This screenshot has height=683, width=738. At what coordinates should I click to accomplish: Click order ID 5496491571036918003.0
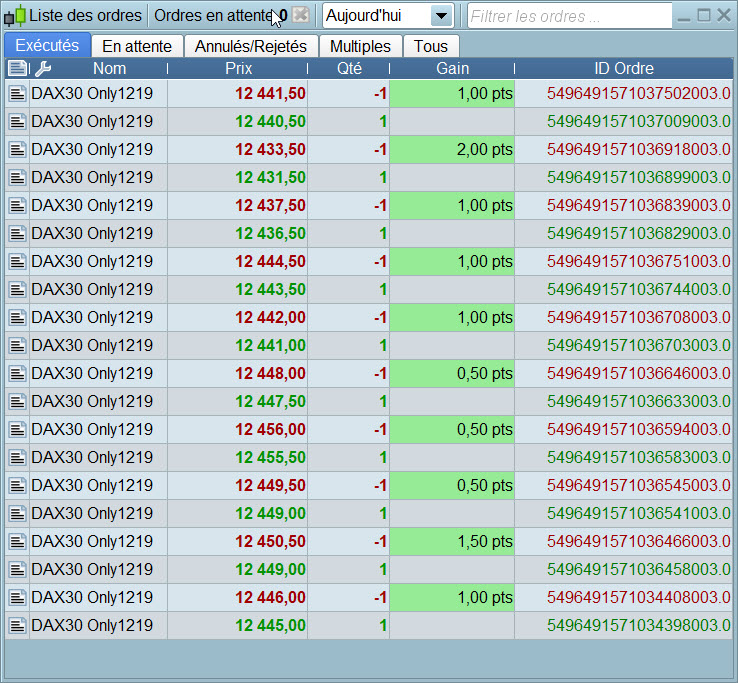(638, 150)
